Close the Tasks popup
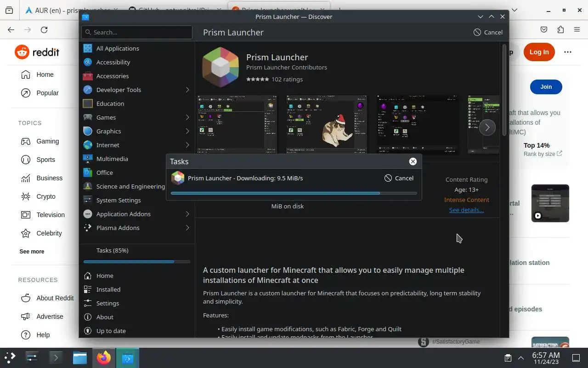The width and height of the screenshot is (588, 368). coord(413,161)
